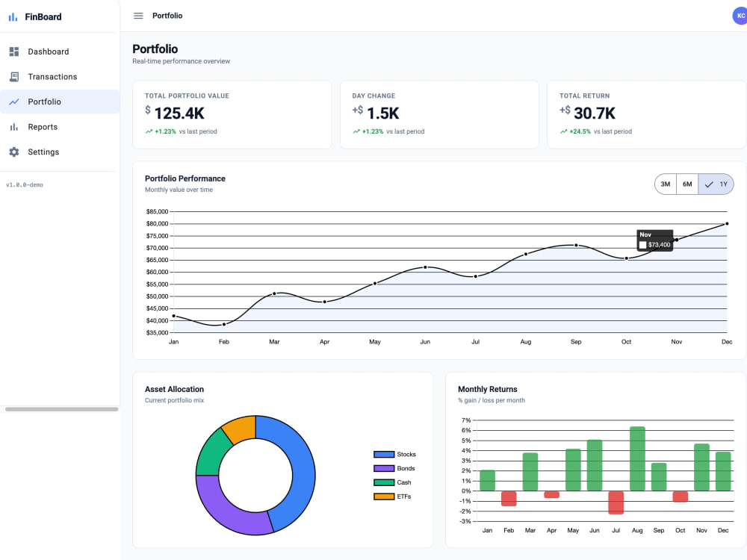Click trend arrow in Total Portfolio Value card
747x560 pixels.
click(x=149, y=131)
